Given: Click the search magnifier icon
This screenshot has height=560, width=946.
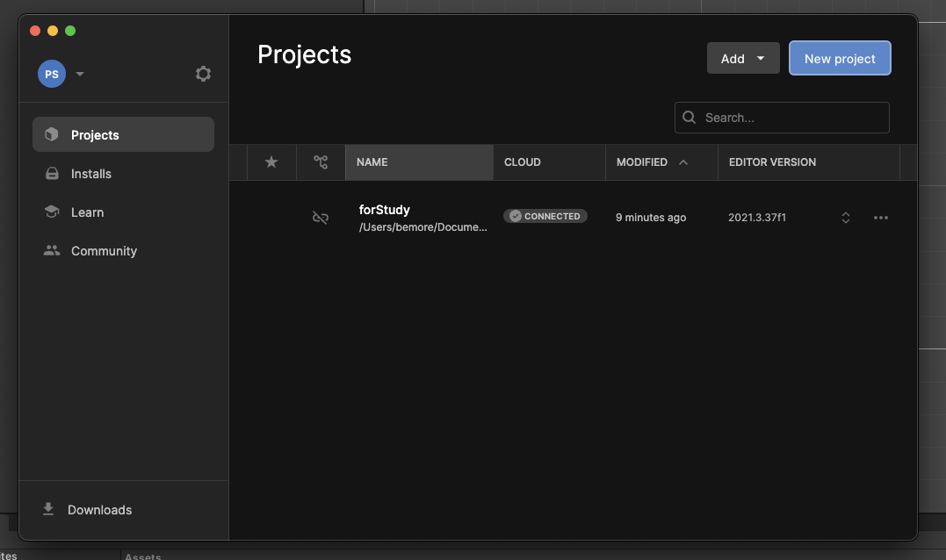Looking at the screenshot, I should coord(689,118).
